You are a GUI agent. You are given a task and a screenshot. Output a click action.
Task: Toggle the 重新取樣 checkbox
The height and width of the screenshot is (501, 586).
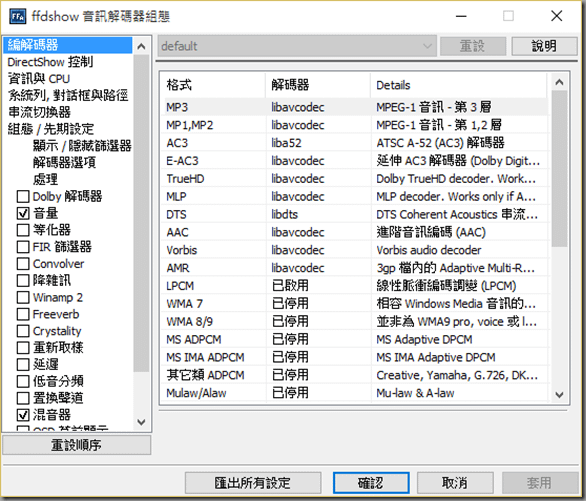coord(23,347)
